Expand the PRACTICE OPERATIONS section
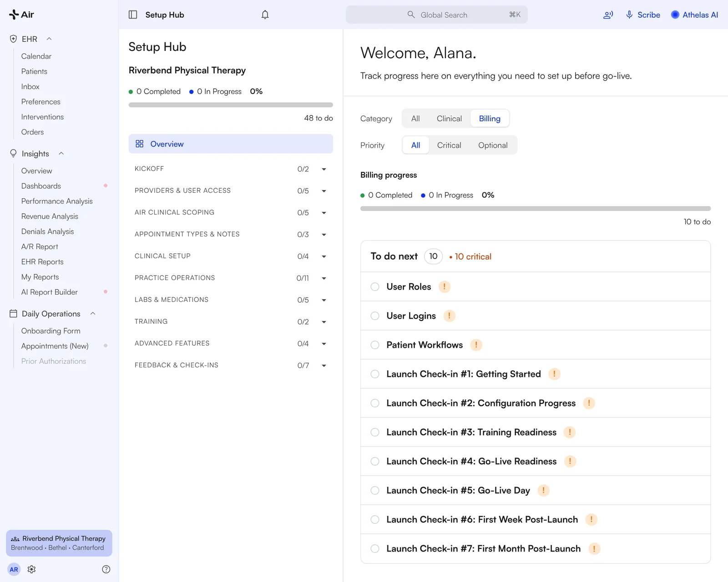 pyautogui.click(x=324, y=278)
